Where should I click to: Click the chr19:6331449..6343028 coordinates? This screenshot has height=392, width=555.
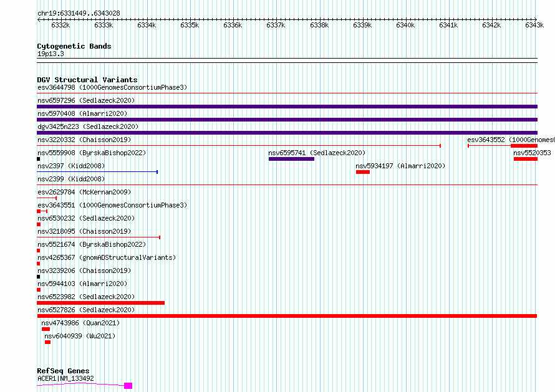coord(79,14)
